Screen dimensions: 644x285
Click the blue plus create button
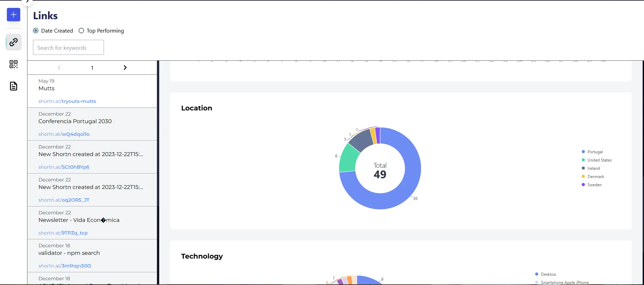tap(13, 15)
